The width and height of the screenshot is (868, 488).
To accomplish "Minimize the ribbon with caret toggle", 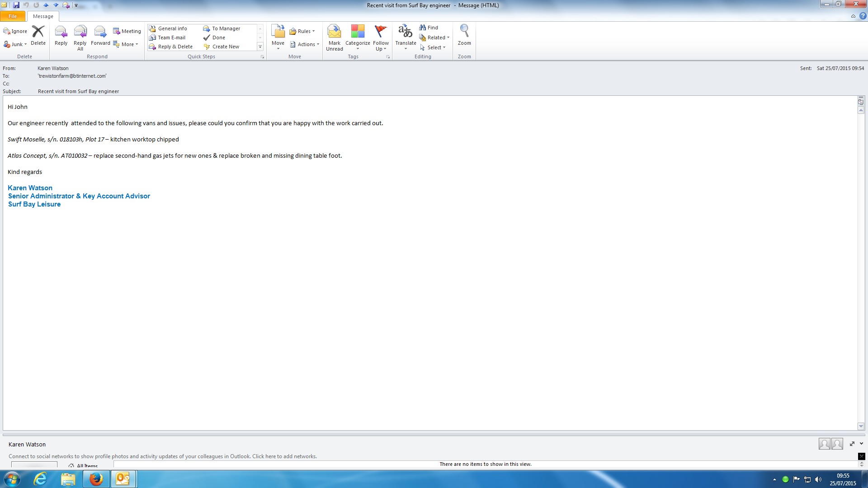I will click(x=853, y=16).
